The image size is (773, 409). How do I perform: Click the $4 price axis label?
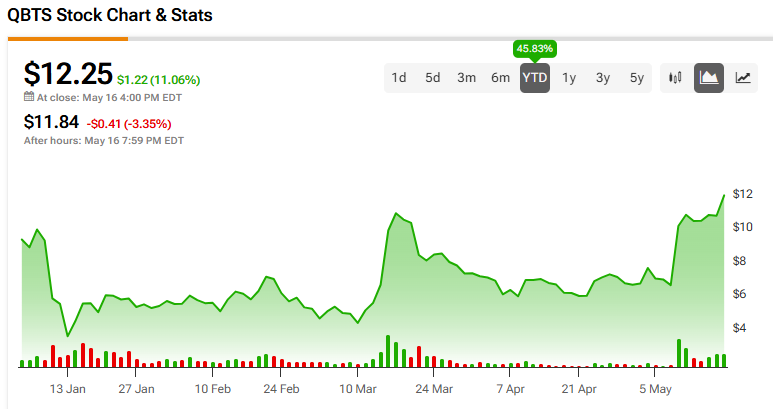coord(739,328)
